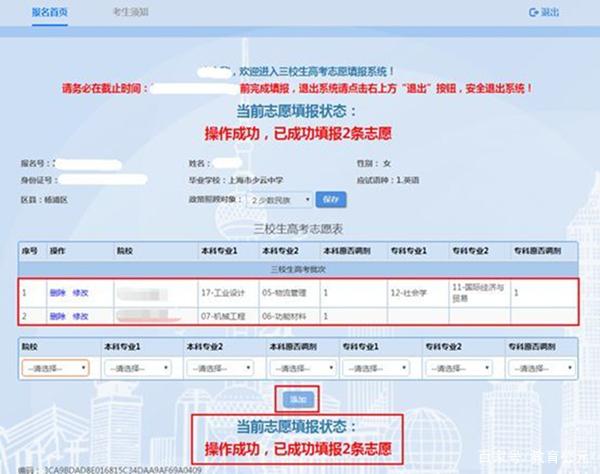This screenshot has width=600, height=474.
Task: Expand the 院校 selection dropdown
Action: pyautogui.click(x=55, y=367)
